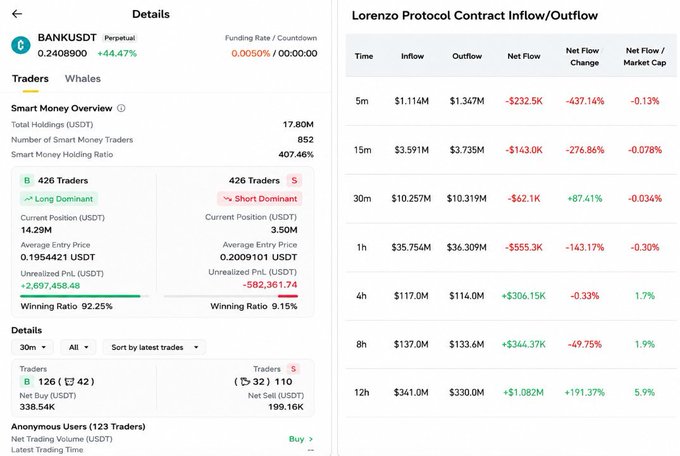Click the Perpetual label badge
The image size is (680, 456).
point(120,38)
